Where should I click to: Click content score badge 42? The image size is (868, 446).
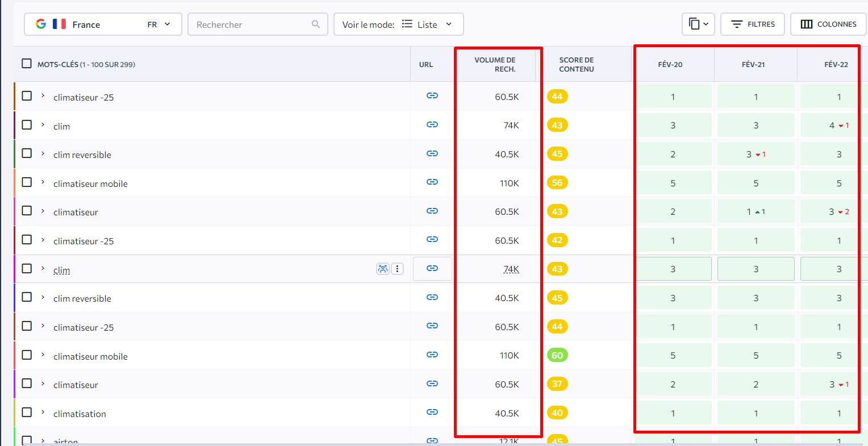[557, 240]
